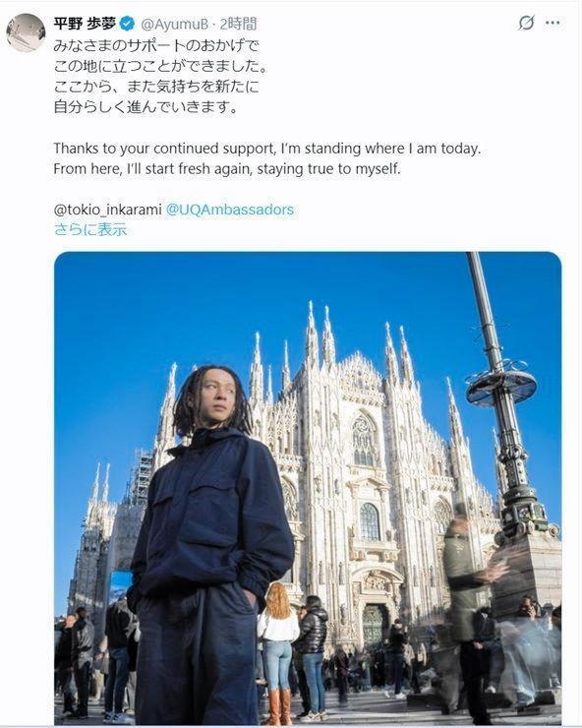Open the 平野 歩夢 profile name
Screen dimensions: 582x728
85,24
